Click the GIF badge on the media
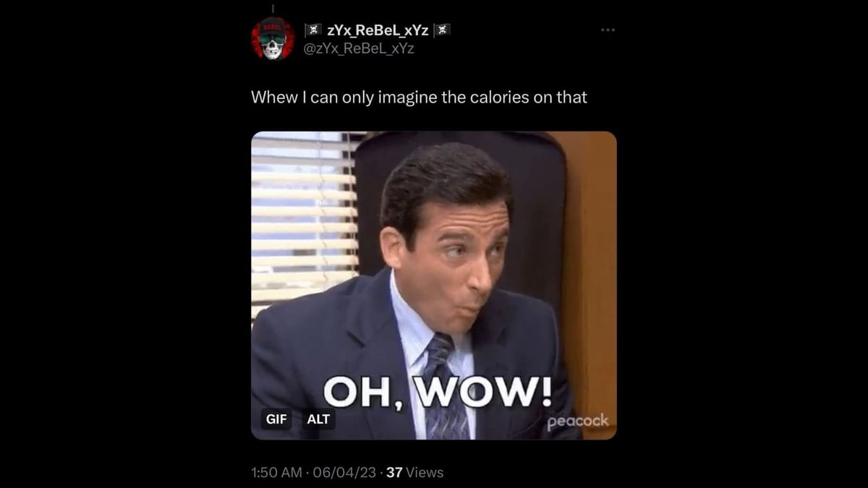This screenshot has width=868, height=488. coord(276,419)
